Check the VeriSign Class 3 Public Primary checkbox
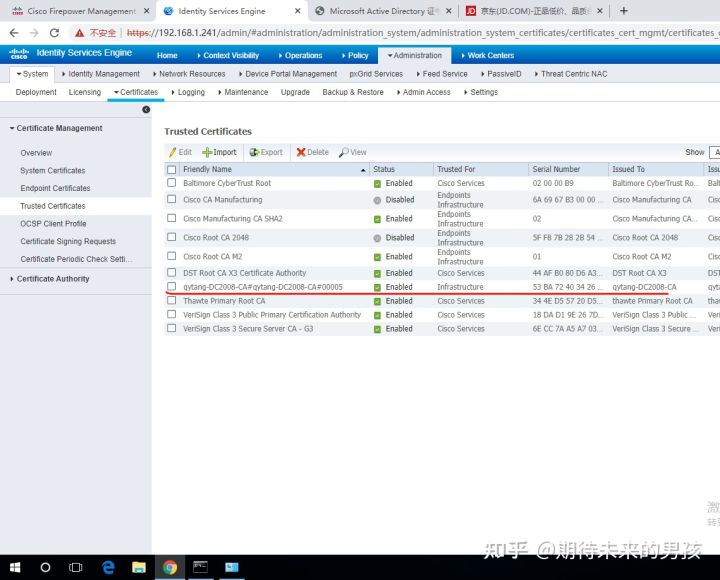The image size is (720, 580). pos(172,314)
